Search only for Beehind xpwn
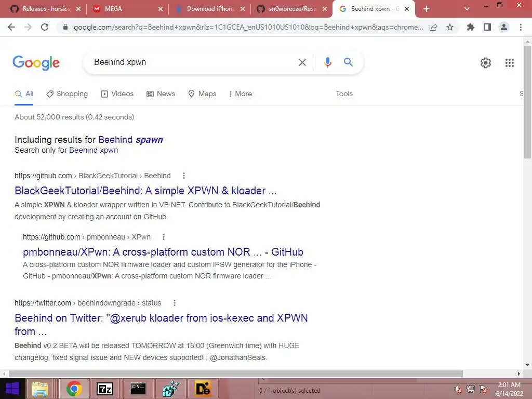The height and width of the screenshot is (399, 532). pyautogui.click(x=94, y=150)
